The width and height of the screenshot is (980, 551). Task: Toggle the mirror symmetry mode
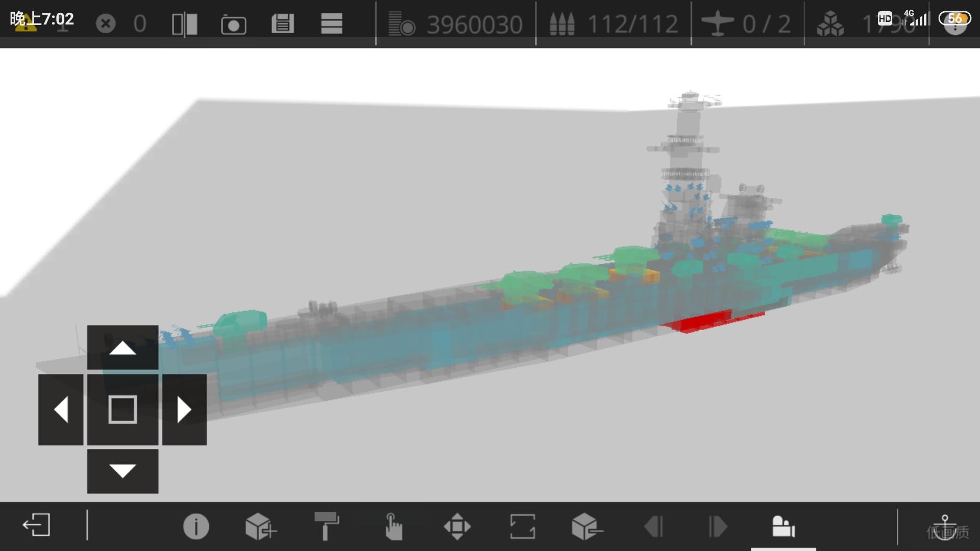[184, 24]
